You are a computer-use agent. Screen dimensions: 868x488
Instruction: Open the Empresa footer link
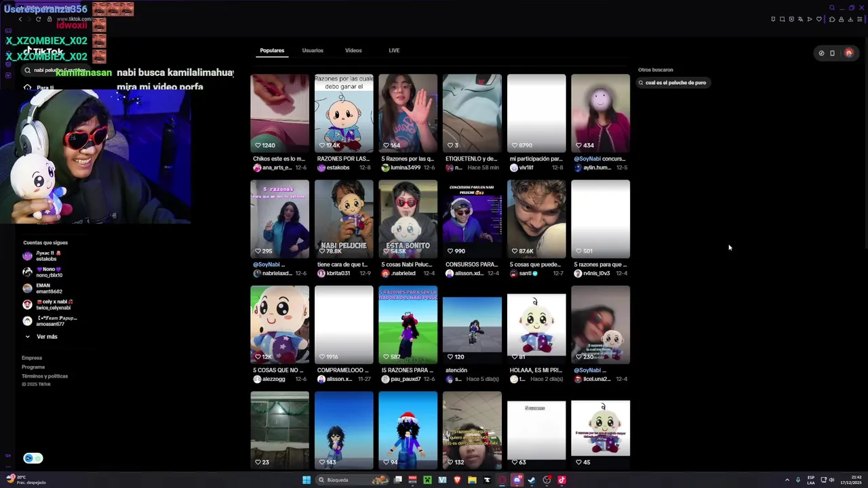(x=32, y=358)
